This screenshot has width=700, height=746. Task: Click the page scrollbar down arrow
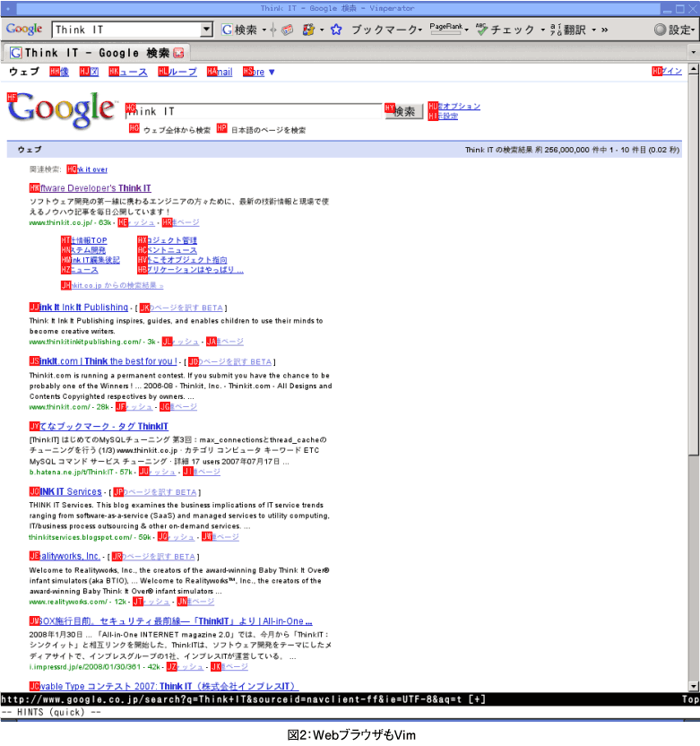coord(694,686)
